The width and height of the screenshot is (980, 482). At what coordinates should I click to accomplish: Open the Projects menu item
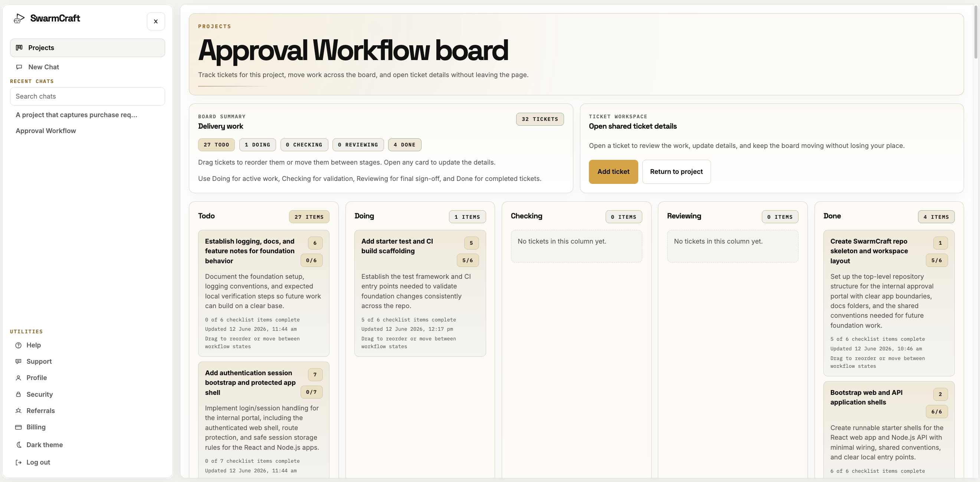click(88, 48)
